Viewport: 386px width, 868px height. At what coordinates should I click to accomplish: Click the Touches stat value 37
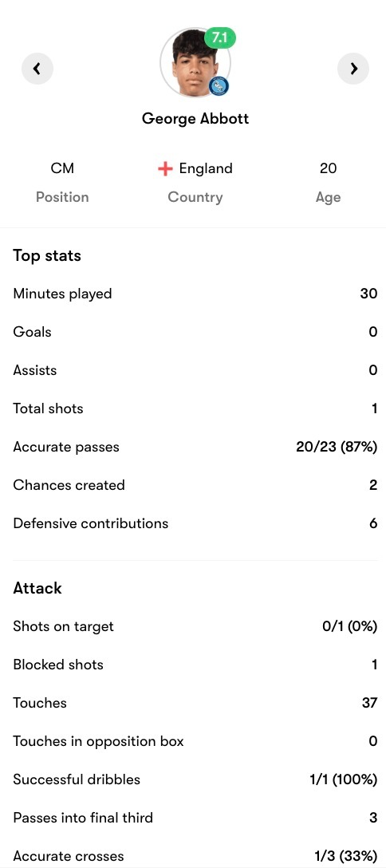pos(369,703)
